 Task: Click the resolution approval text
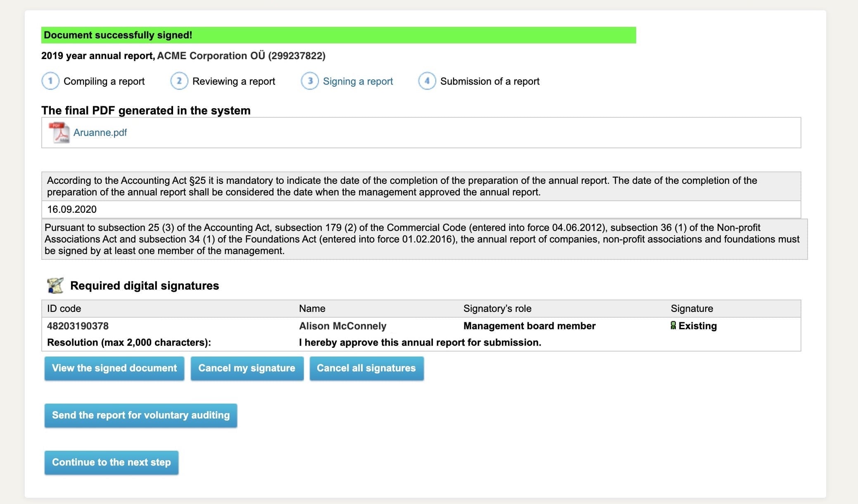420,342
